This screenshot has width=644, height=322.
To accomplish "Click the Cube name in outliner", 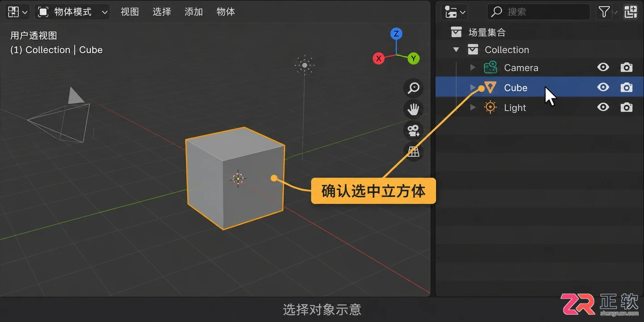I will point(516,88).
